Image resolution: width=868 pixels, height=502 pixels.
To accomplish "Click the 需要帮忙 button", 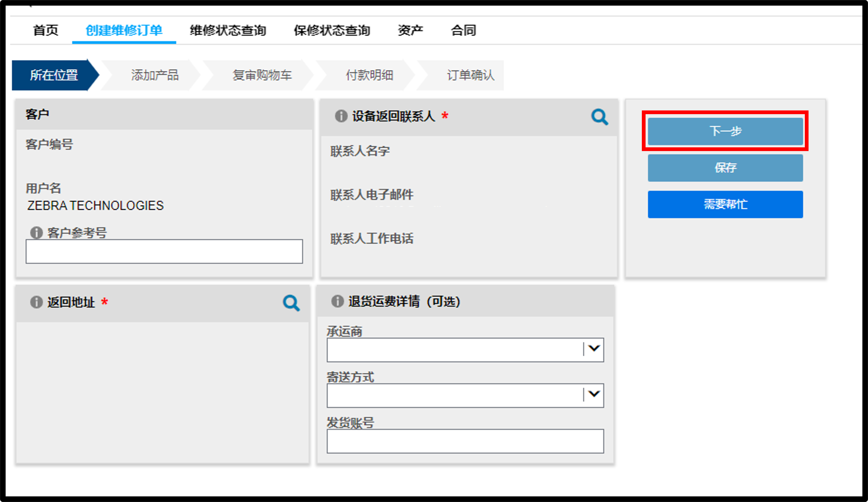I will [x=725, y=204].
